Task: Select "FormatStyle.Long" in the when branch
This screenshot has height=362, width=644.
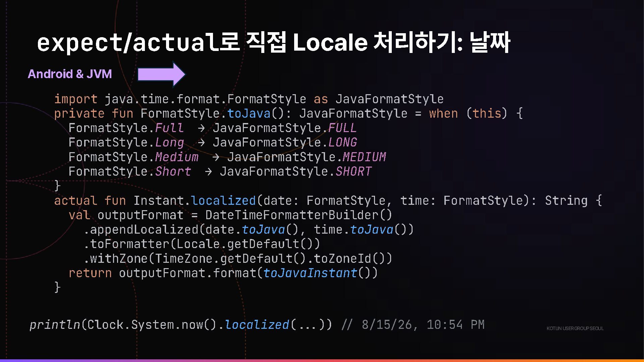Action: coord(126,142)
